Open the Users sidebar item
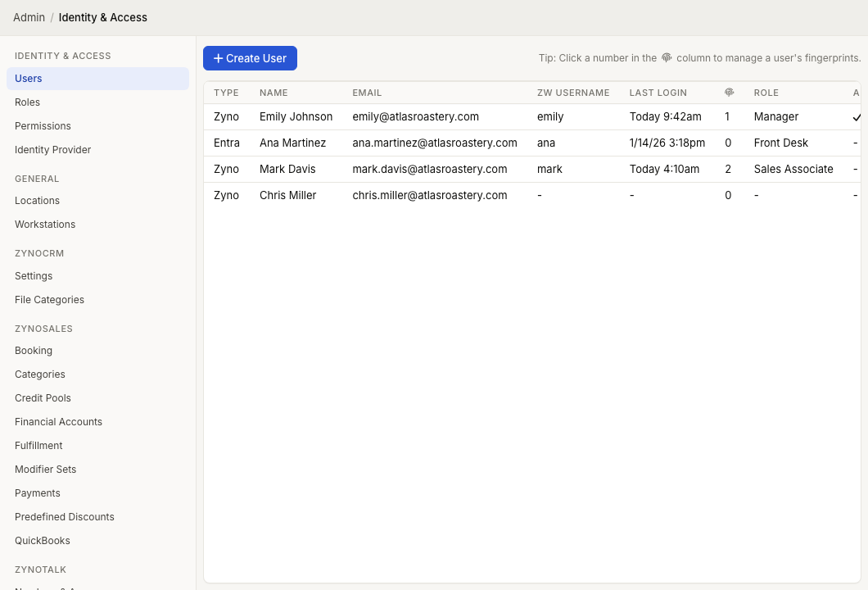 98,79
